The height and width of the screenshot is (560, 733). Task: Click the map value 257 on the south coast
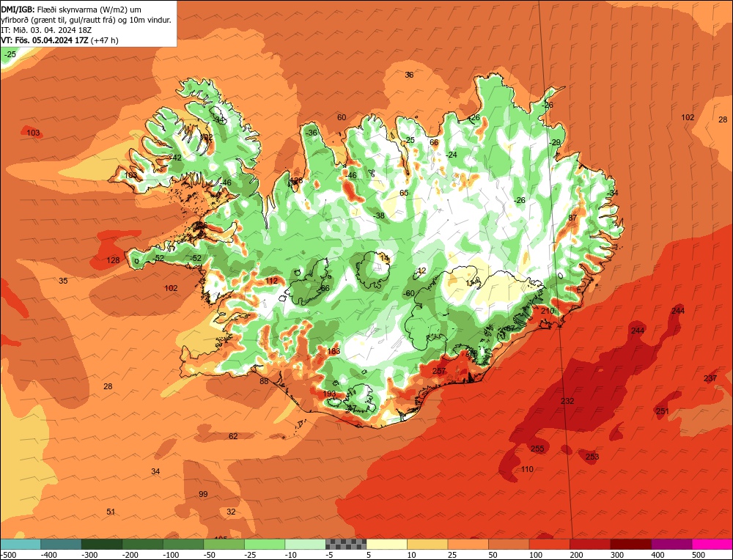pos(439,371)
